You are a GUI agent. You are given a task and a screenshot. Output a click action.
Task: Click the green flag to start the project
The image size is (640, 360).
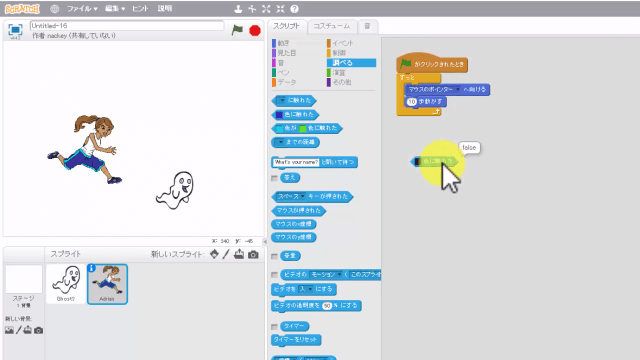coord(237,30)
